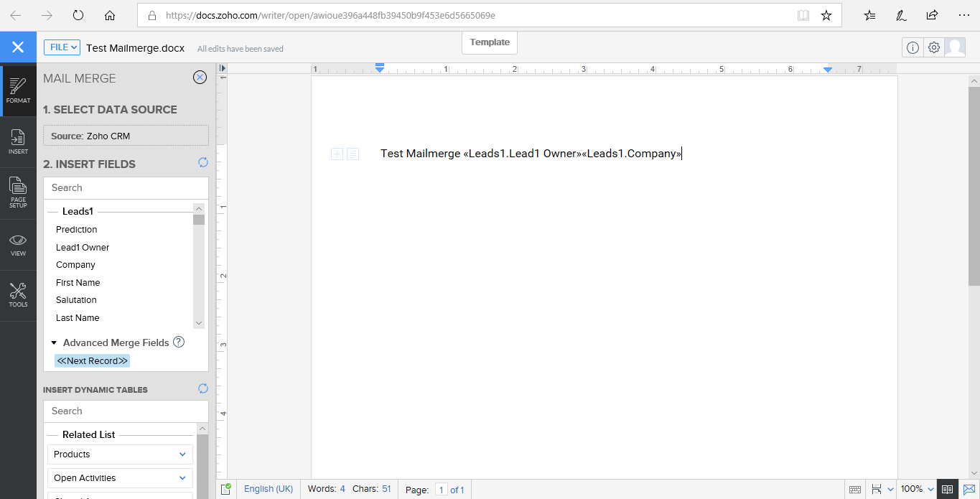Click the plus icon beside the paragraph

[x=337, y=154]
